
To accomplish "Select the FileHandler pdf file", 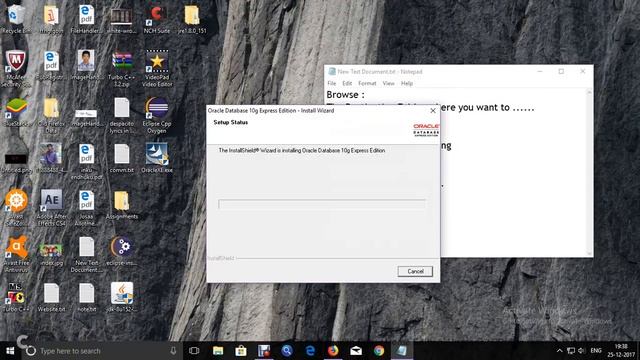I will pos(86,19).
